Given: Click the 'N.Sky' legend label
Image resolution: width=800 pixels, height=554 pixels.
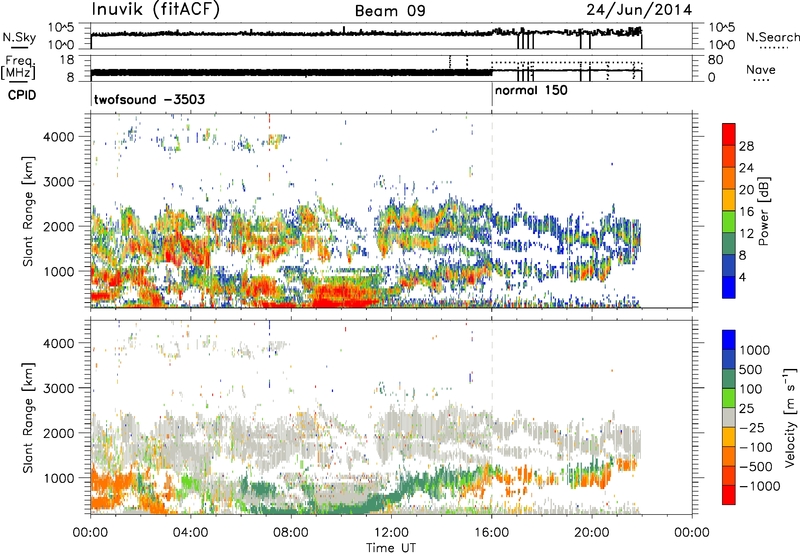Looking at the screenshot, I should 19,37.
